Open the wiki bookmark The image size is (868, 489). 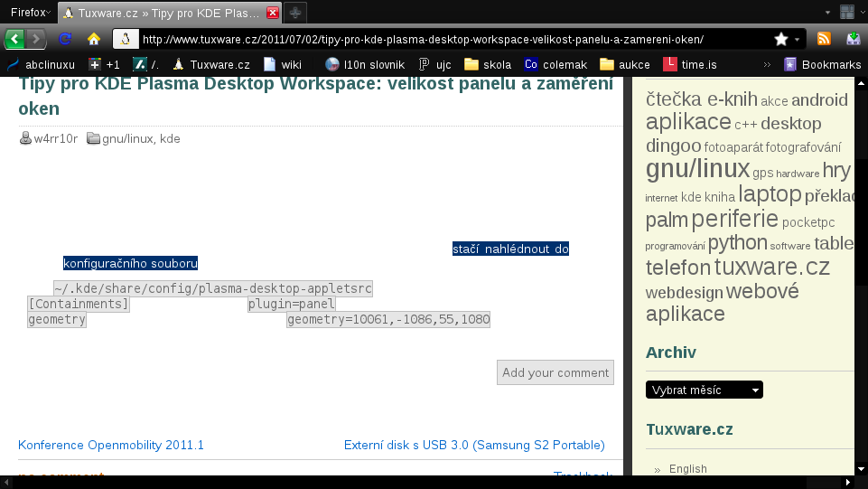283,65
